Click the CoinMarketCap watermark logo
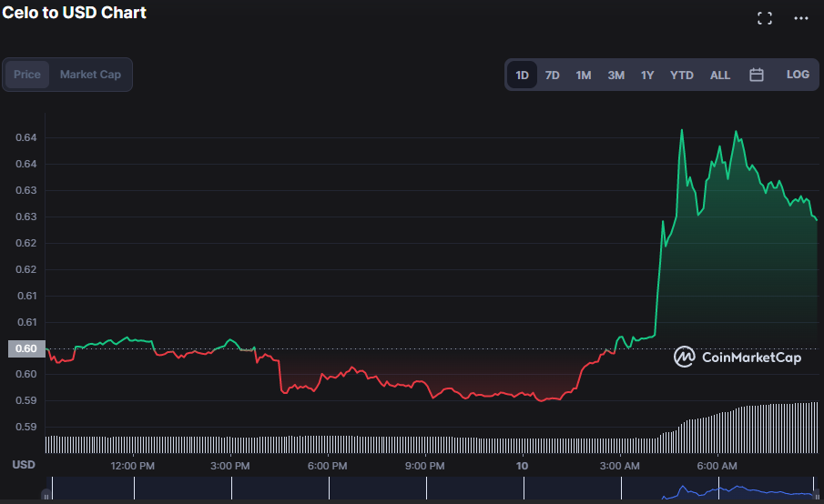This screenshot has height=504, width=824. (738, 358)
